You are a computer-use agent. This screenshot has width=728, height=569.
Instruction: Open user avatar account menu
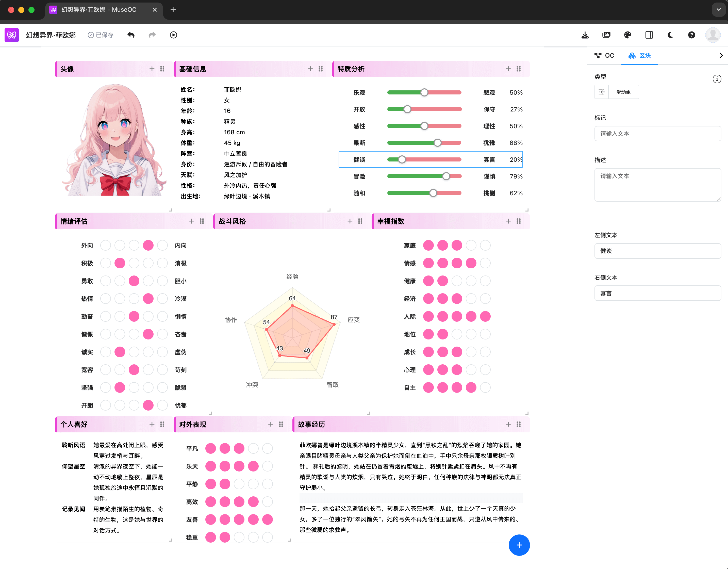713,35
